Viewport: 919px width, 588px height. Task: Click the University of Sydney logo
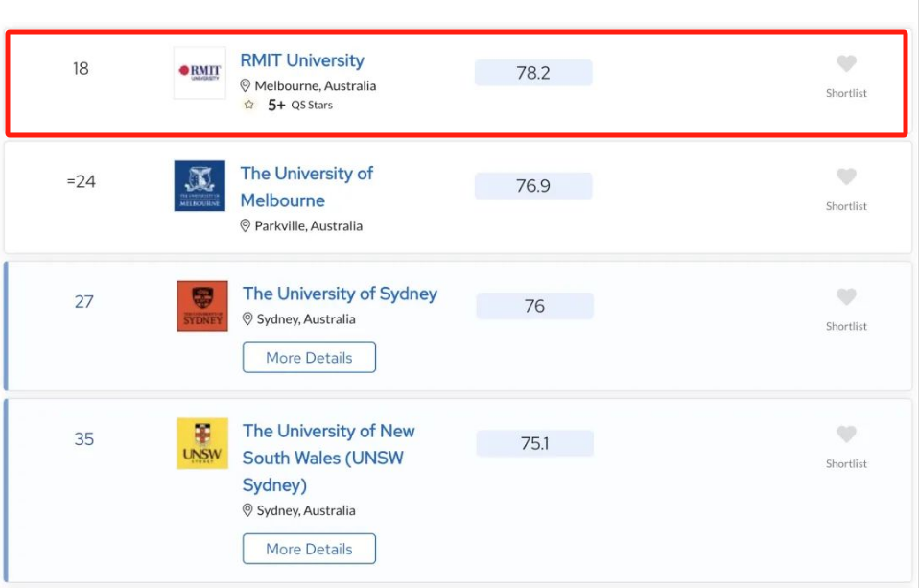pos(202,306)
